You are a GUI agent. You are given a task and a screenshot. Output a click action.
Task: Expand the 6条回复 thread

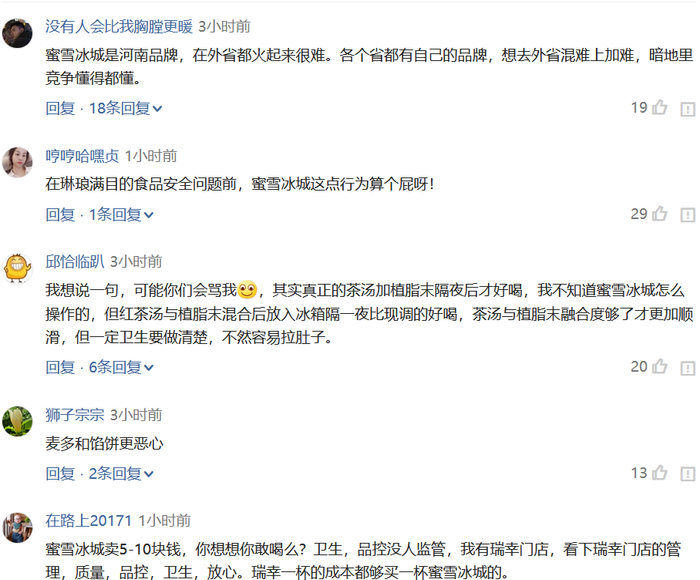pyautogui.click(x=121, y=367)
